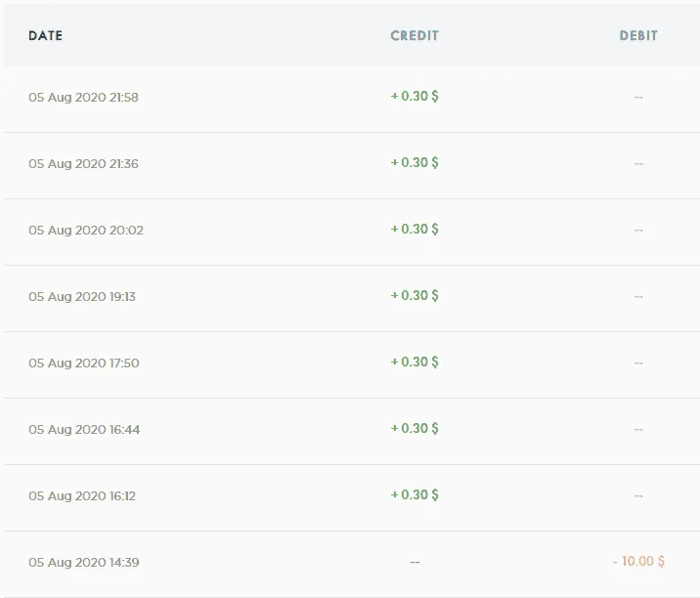This screenshot has width=700, height=598.
Task: Click the +0.30 $ credit at 21:36
Action: pos(415,163)
